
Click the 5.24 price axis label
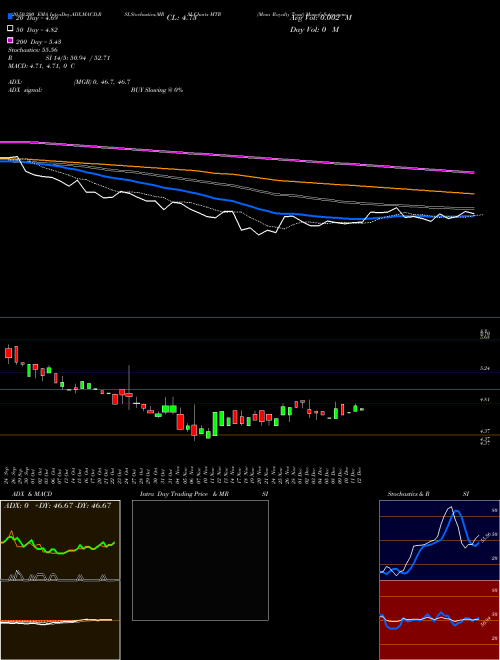tap(484, 369)
